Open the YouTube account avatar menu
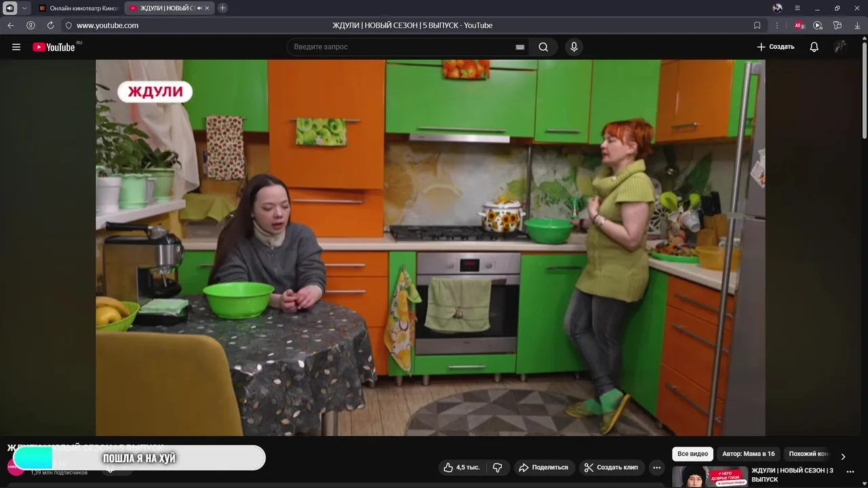Screen dimensions: 868x488 840,47
